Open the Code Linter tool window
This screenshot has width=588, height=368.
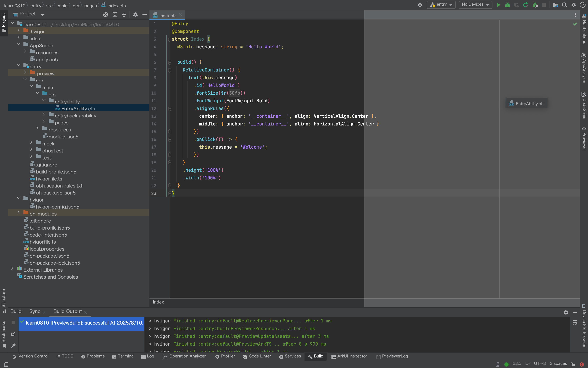click(257, 356)
